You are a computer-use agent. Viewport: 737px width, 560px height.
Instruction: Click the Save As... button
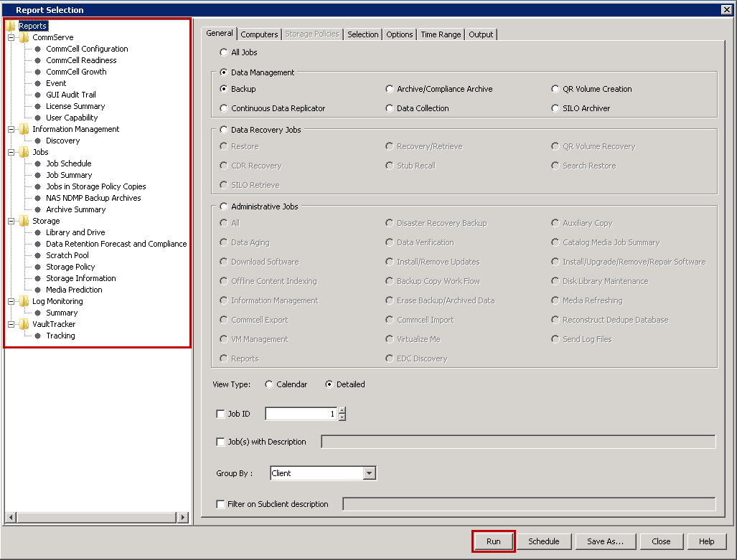point(606,541)
